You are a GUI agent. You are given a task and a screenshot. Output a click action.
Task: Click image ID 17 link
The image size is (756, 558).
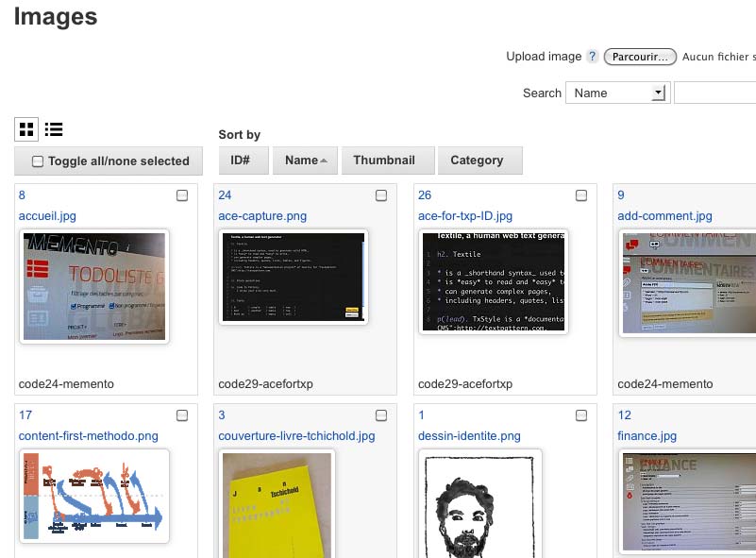pyautogui.click(x=25, y=415)
